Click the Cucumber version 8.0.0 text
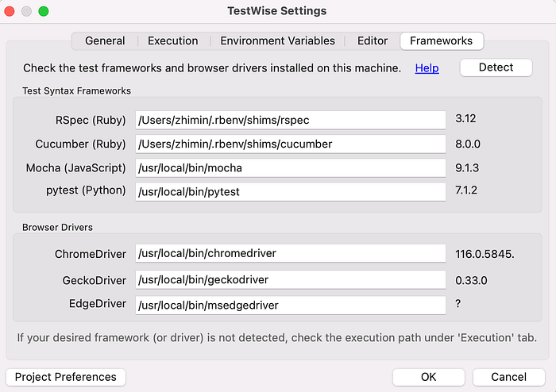Screen dimensions: 556x392 (468, 144)
